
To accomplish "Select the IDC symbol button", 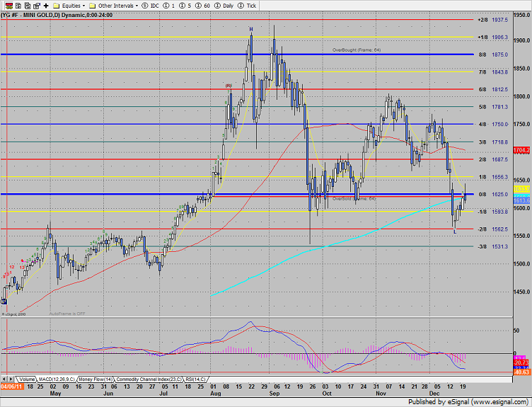I will [150, 6].
